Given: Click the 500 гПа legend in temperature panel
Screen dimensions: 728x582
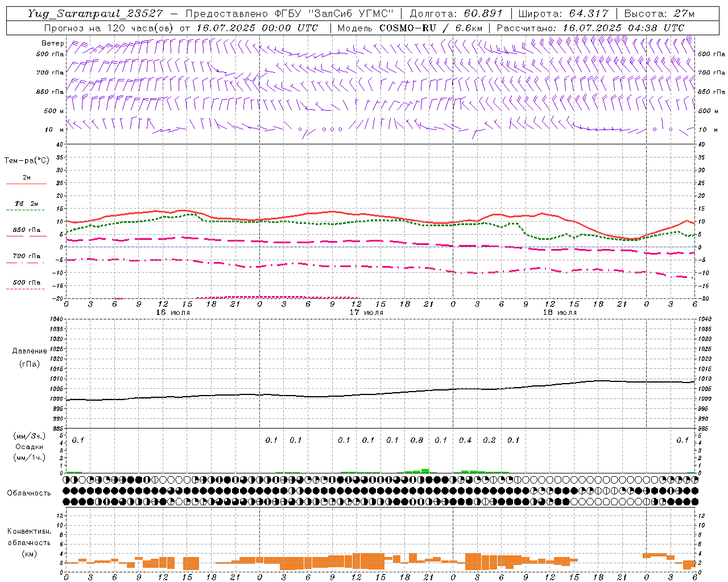Looking at the screenshot, I should coord(27,282).
